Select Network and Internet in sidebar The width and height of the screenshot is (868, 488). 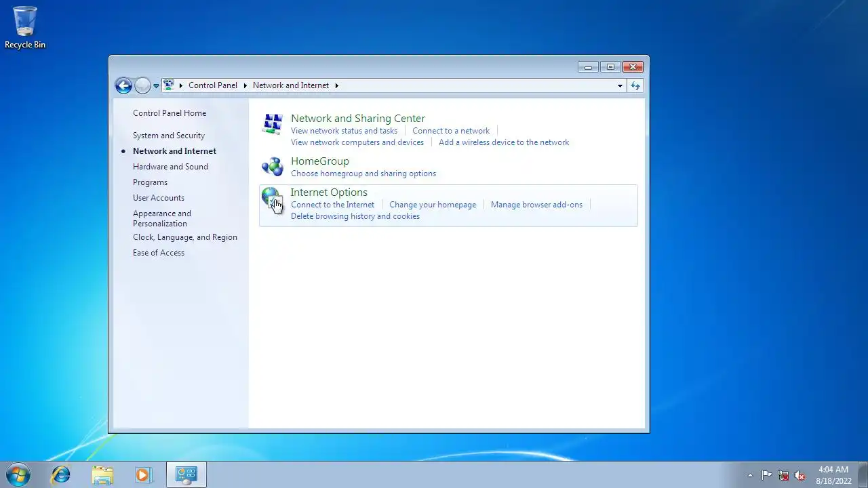(174, 151)
